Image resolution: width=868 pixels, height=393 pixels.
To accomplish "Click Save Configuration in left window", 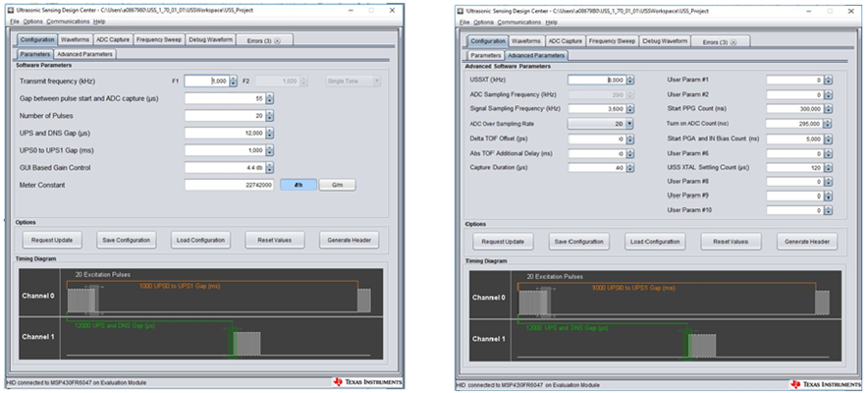I will [127, 241].
